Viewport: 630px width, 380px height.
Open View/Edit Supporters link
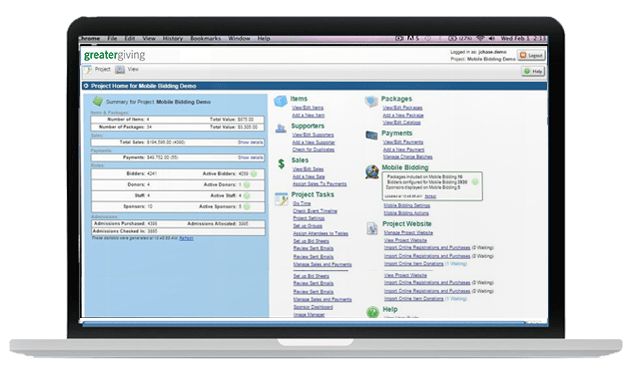[x=313, y=135]
